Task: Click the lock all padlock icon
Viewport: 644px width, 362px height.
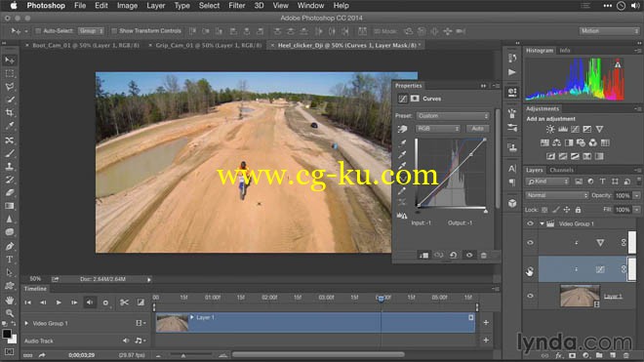Action: tap(578, 210)
